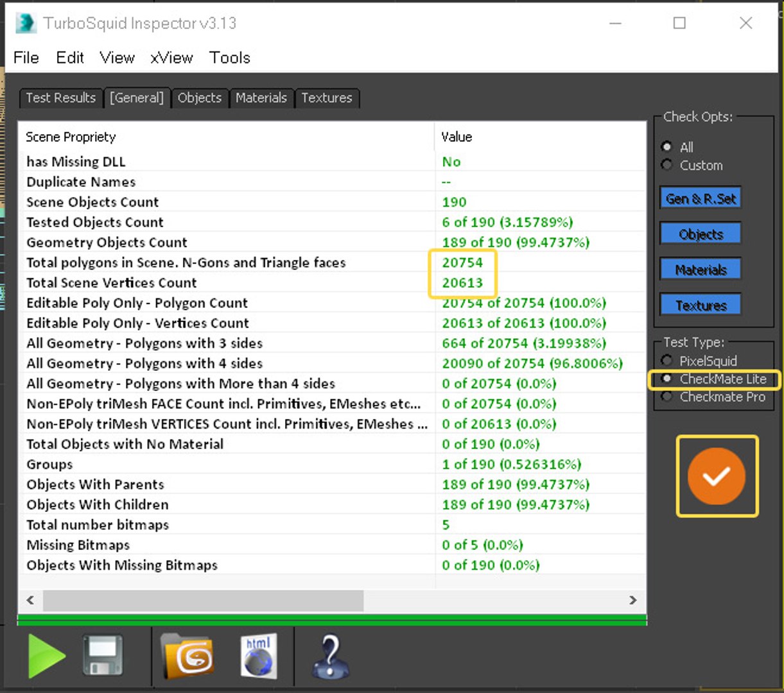Viewport: 784px width, 693px height.
Task: Click the value '6 of 190 (3.15789%)'
Action: click(x=507, y=222)
